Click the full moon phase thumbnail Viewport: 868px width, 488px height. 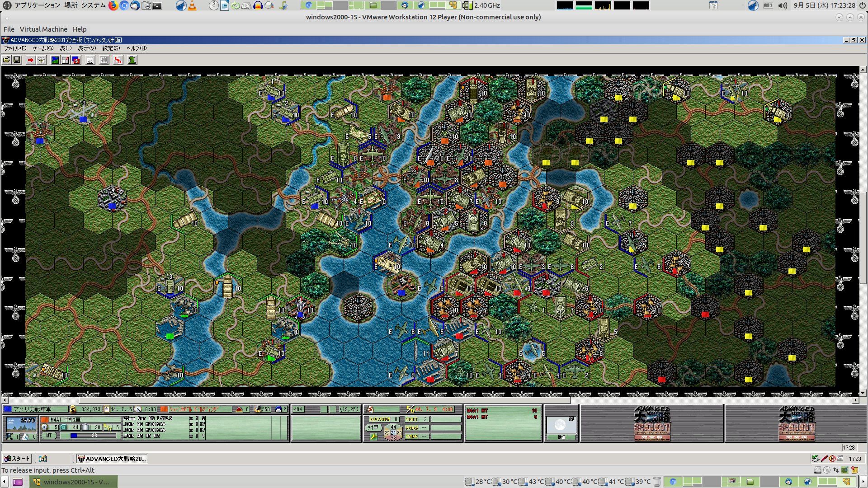click(561, 425)
